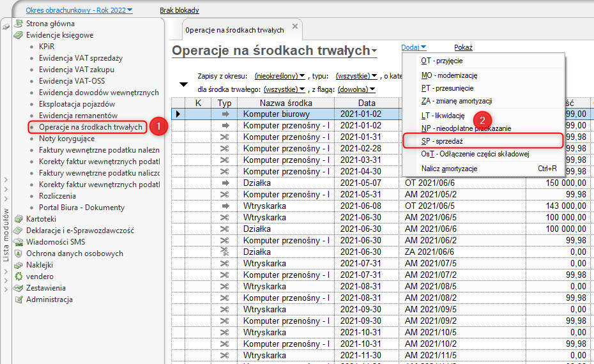The height and width of the screenshot is (364, 594).
Task: Open the Okres obrachunkowy - Rok 2022 dropdown
Action: pos(79,10)
